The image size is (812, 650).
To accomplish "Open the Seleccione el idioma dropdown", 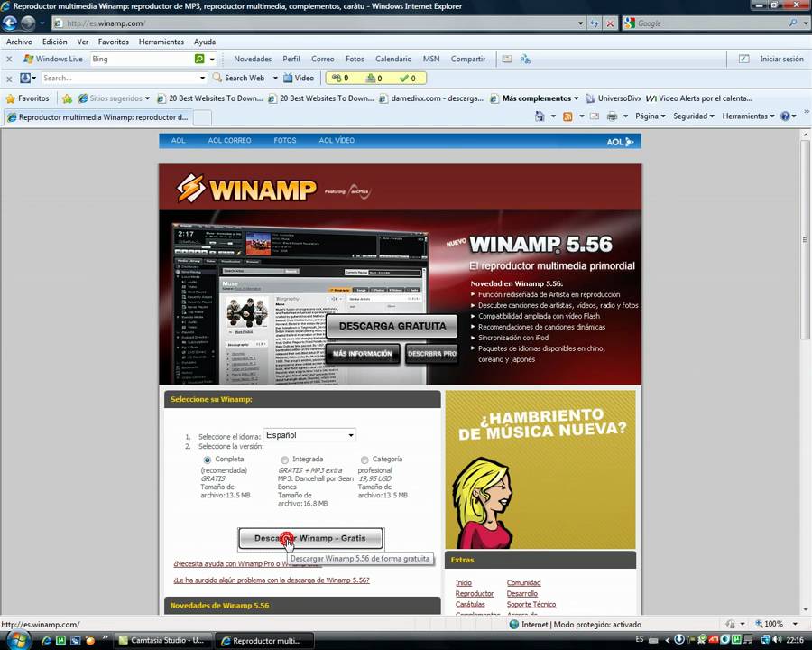I will (x=309, y=435).
